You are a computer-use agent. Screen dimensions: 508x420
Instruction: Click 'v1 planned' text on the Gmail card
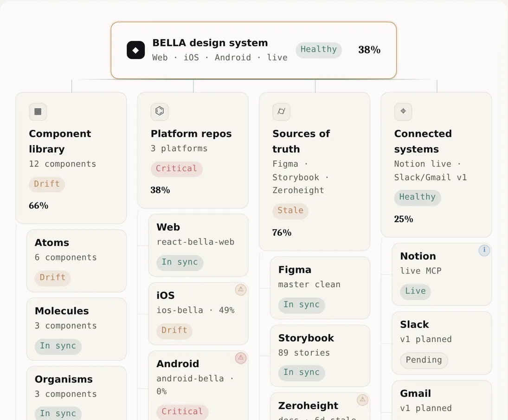pyautogui.click(x=426, y=409)
